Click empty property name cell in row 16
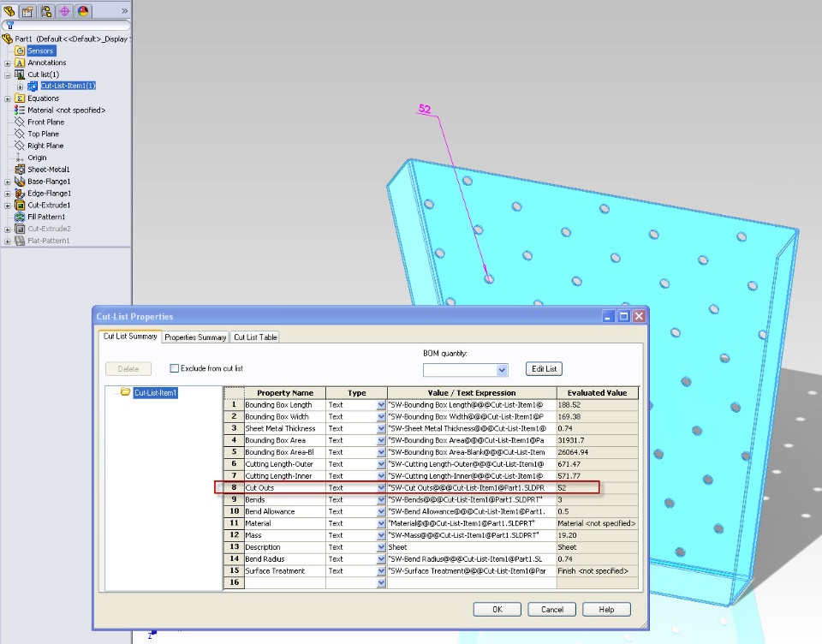Viewport: 822px width, 644px height. click(x=284, y=582)
